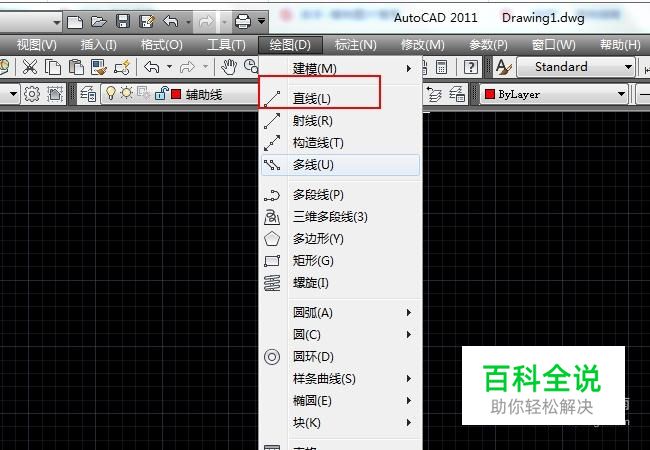Viewport: 650px width, 450px height.
Task: Select 三维多段线(3) command
Action: tap(341, 217)
